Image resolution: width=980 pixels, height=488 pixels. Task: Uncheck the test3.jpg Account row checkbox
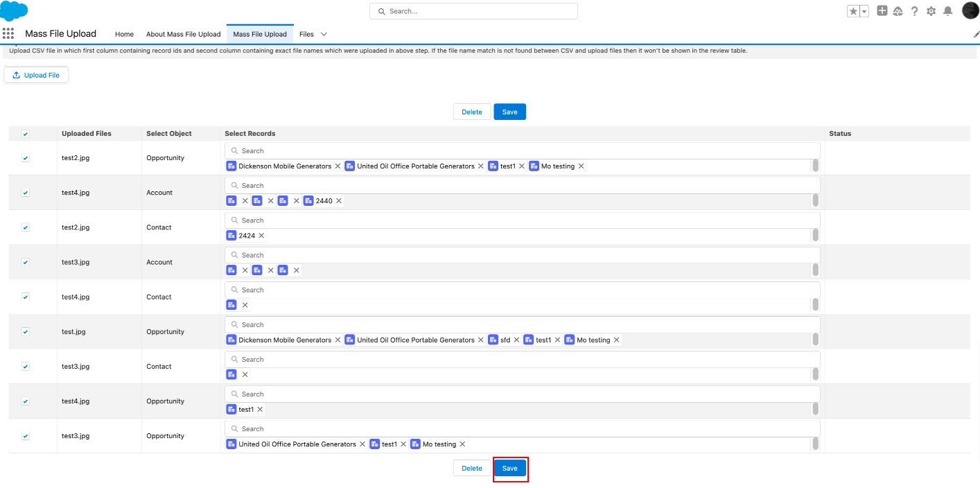point(26,262)
